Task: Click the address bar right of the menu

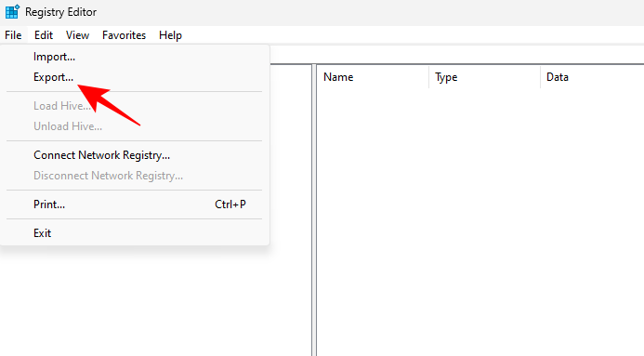Action: click(x=456, y=54)
